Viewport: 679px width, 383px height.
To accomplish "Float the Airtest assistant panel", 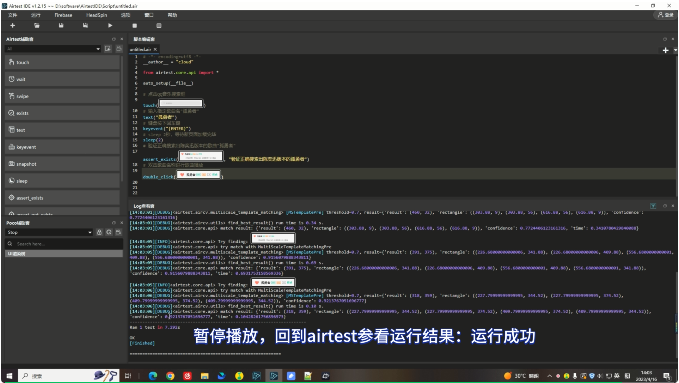I will coord(114,39).
